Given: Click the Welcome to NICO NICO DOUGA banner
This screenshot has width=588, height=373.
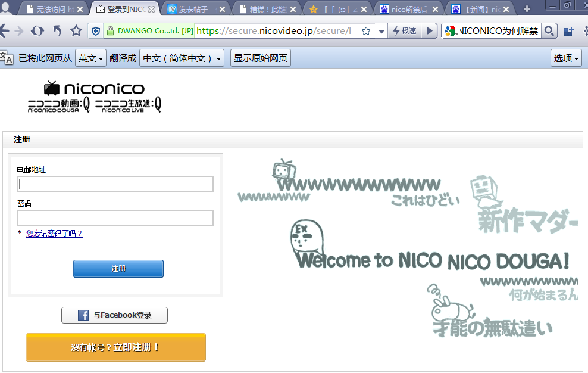Looking at the screenshot, I should tap(433, 261).
